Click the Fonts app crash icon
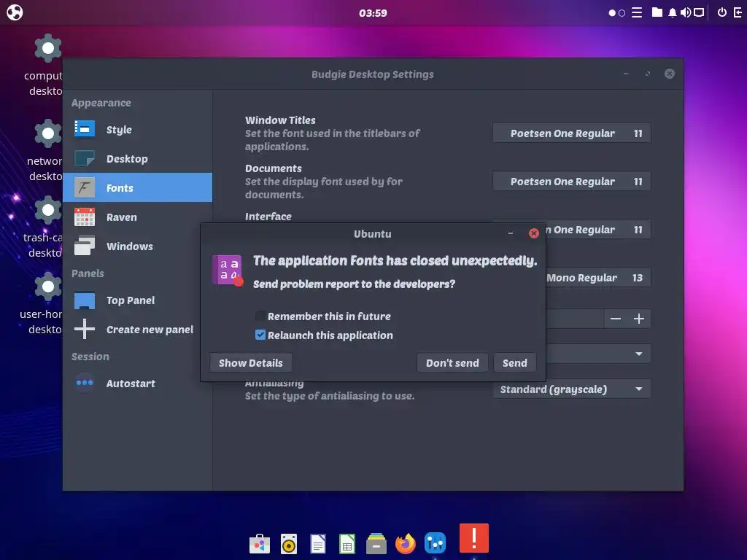Image resolution: width=747 pixels, height=560 pixels. (x=228, y=270)
